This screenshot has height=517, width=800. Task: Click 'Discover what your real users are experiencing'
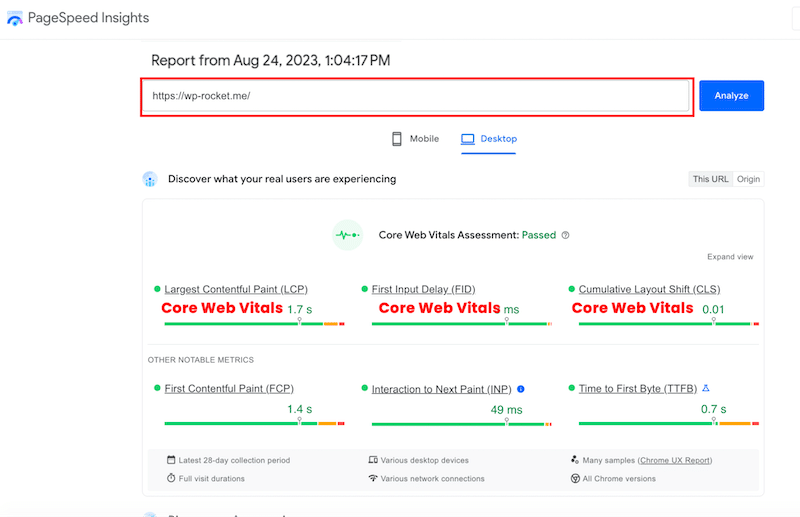point(282,179)
